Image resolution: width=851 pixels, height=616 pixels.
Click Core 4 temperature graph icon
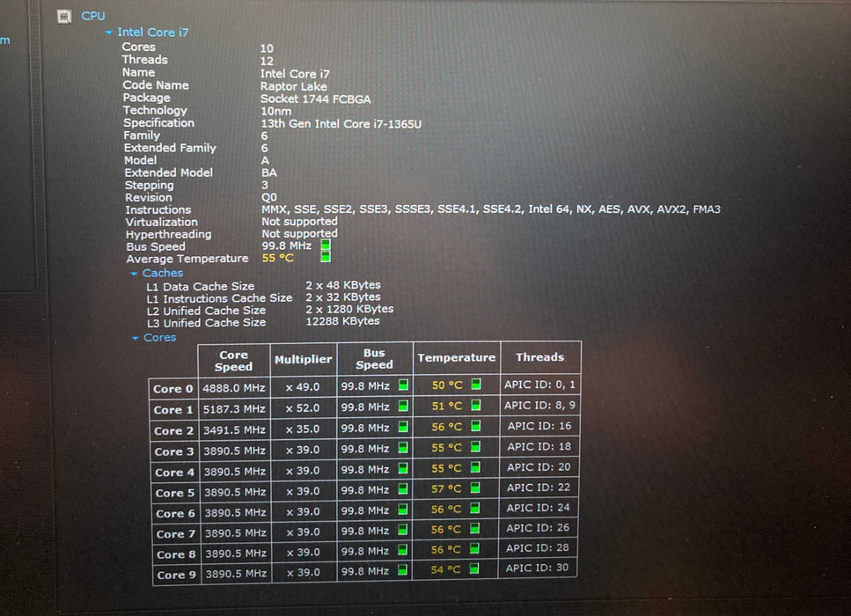(475, 467)
